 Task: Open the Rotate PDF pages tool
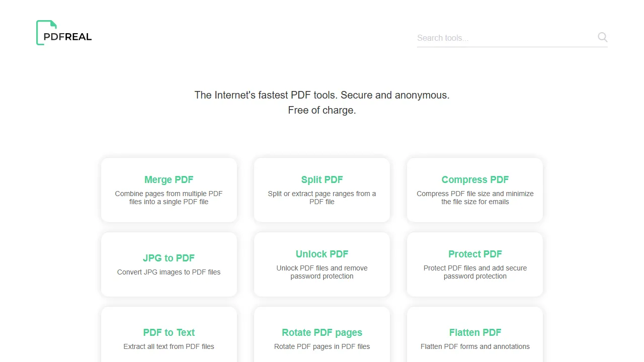(x=321, y=337)
